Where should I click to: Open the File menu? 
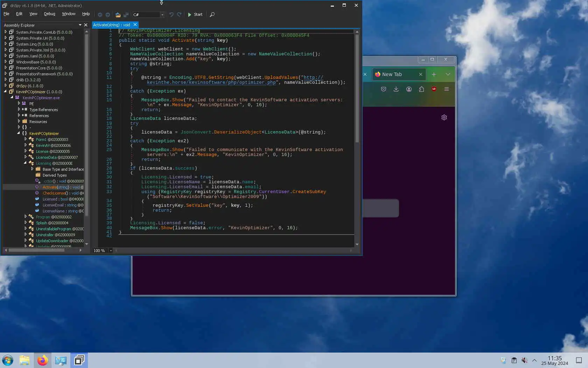[x=6, y=14]
